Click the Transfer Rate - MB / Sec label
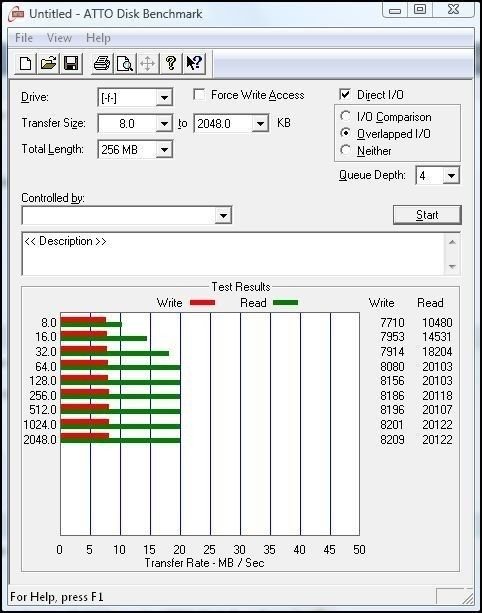 pos(204,563)
